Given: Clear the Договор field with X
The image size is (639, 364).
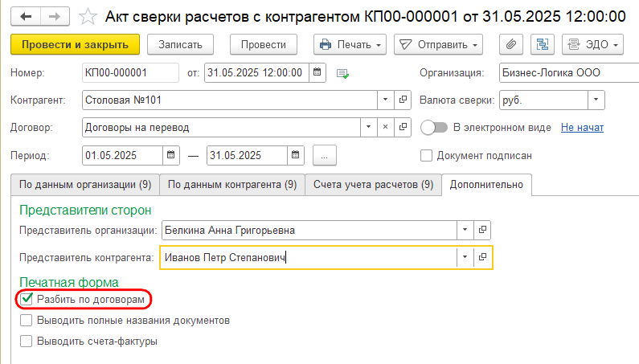Looking at the screenshot, I should tap(385, 127).
